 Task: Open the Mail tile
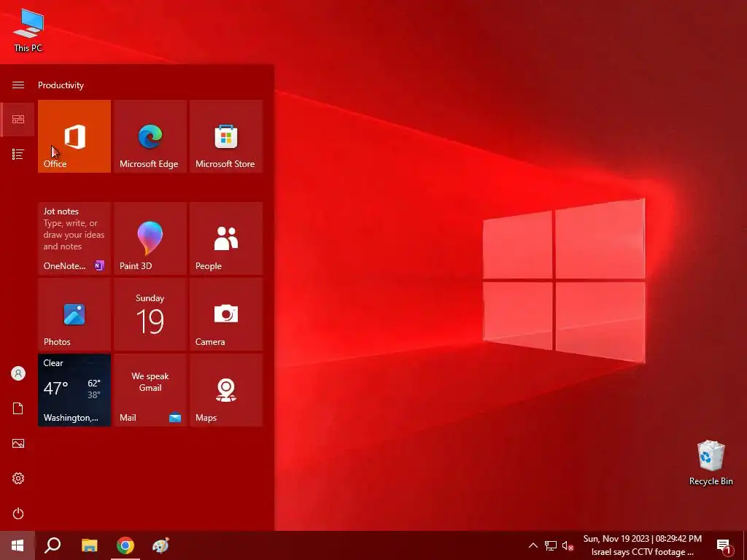click(150, 390)
